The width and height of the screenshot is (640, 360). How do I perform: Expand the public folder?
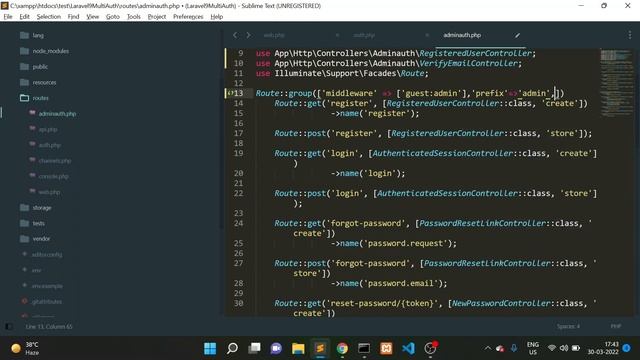[40, 67]
